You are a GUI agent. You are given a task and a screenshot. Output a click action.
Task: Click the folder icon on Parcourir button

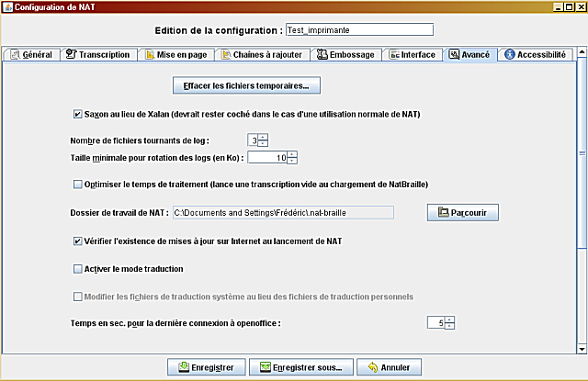click(x=443, y=212)
